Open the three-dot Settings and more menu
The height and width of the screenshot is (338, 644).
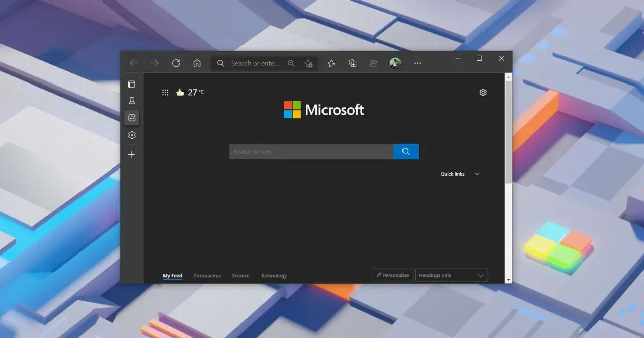pos(417,63)
